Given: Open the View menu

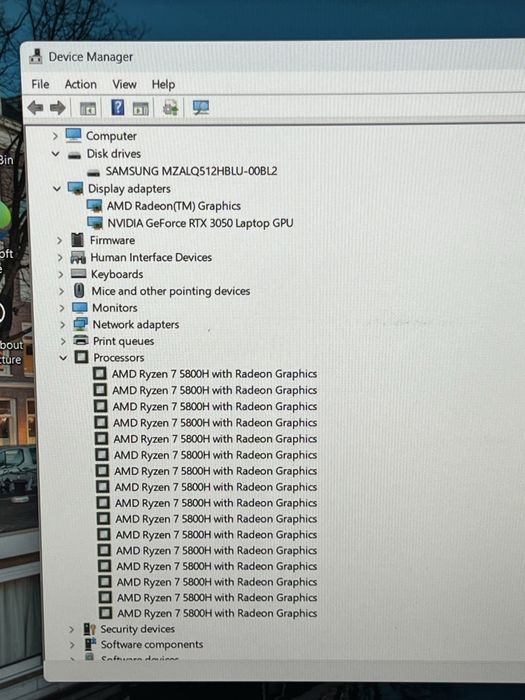Looking at the screenshot, I should click(x=124, y=84).
